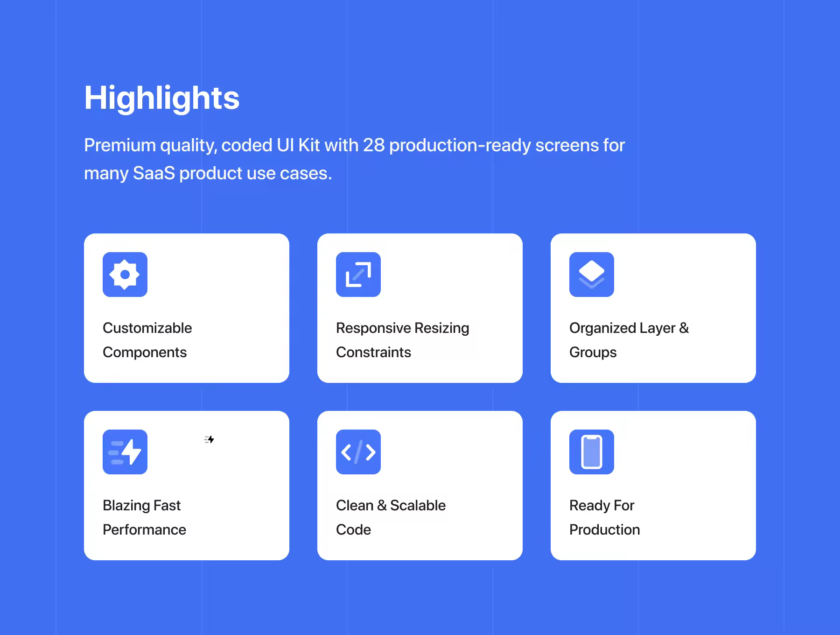840x635 pixels.
Task: Select the Ready For Production text
Action: click(x=604, y=517)
